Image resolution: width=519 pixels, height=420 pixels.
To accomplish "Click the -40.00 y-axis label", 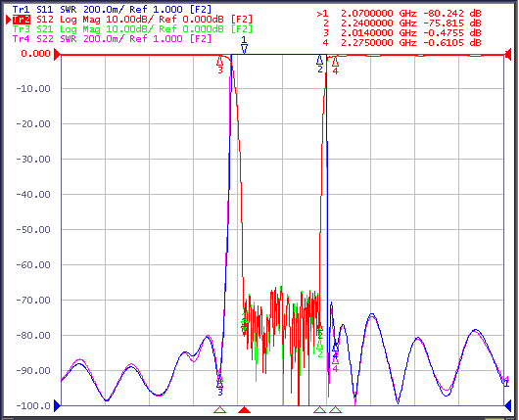I will [33, 195].
